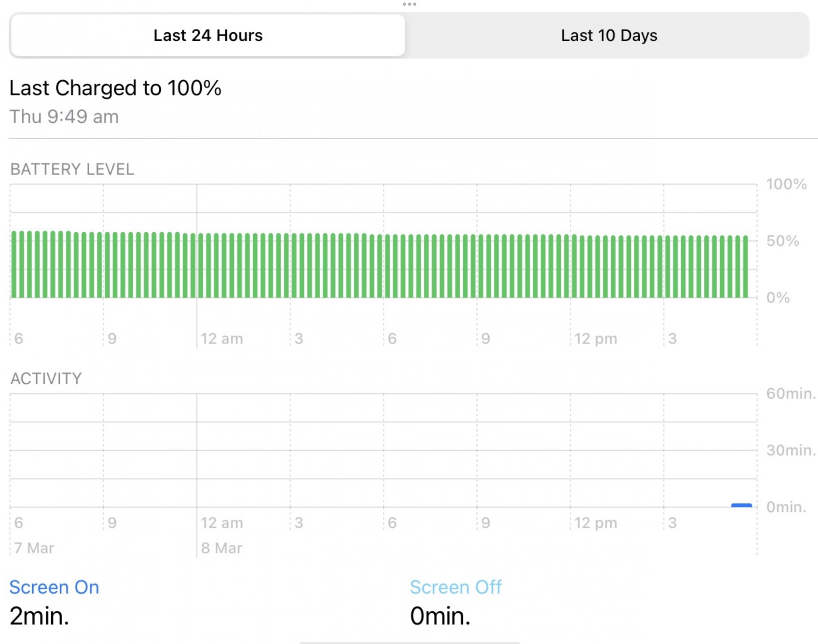818x644 pixels.
Task: Switch to Last 10 Days tab
Action: pos(609,36)
